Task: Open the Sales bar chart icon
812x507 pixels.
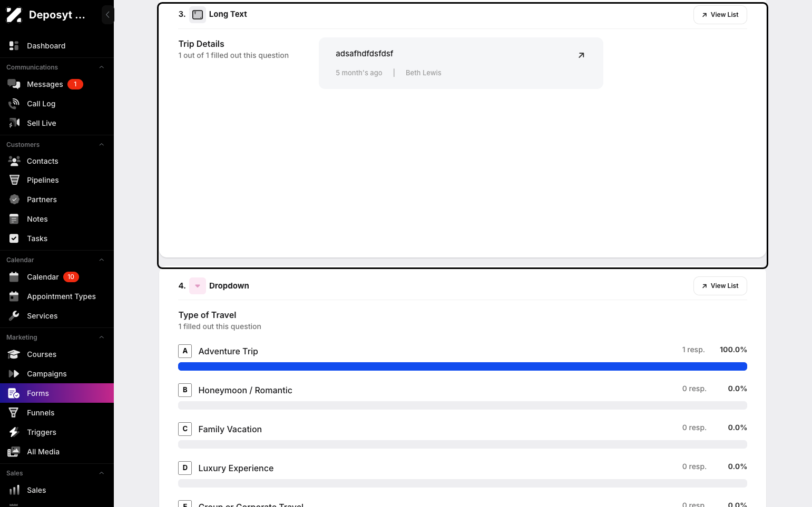Action: click(x=14, y=490)
